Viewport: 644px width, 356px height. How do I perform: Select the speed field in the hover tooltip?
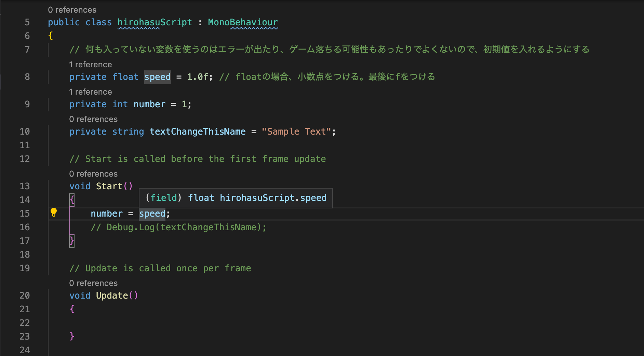314,197
